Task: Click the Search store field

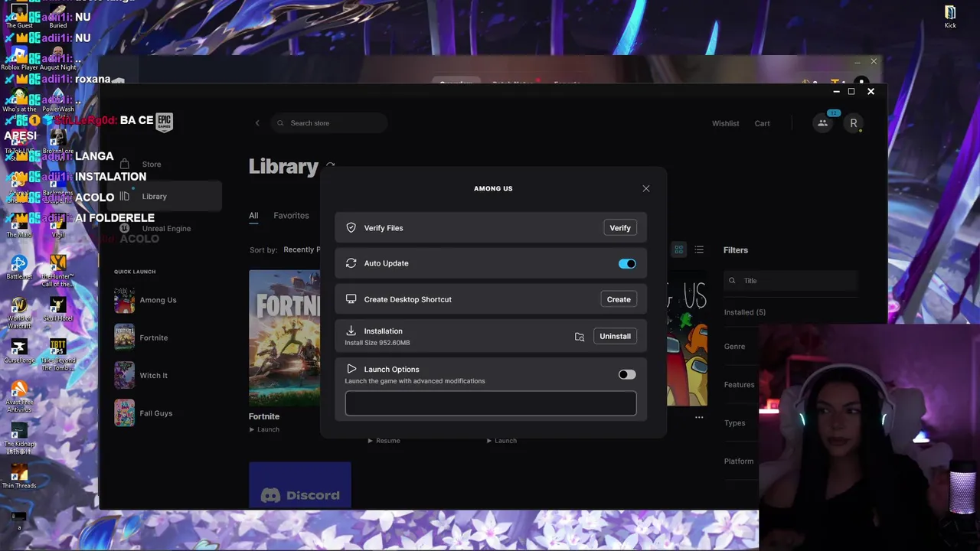Action: pyautogui.click(x=329, y=123)
